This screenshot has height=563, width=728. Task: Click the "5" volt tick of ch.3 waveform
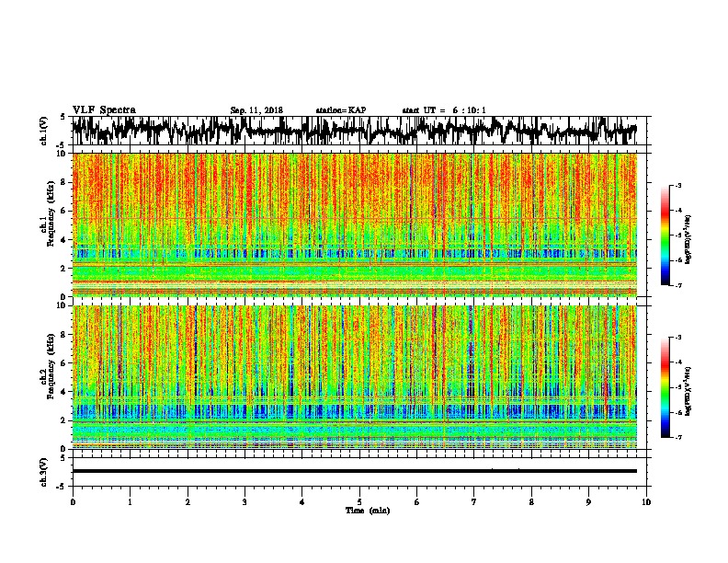click(63, 458)
